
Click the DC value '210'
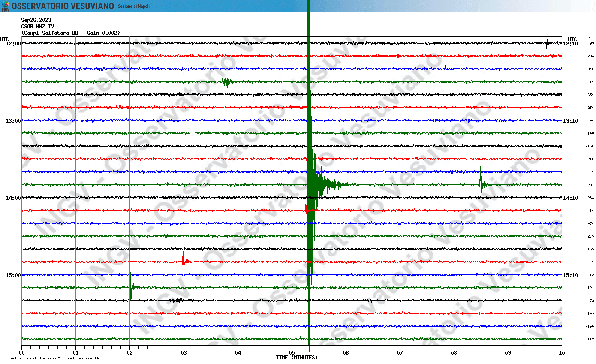click(590, 159)
